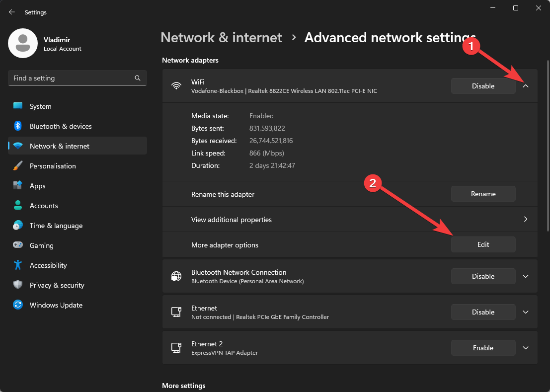Click the Ethernet adapter monitor icon

pyautogui.click(x=176, y=312)
